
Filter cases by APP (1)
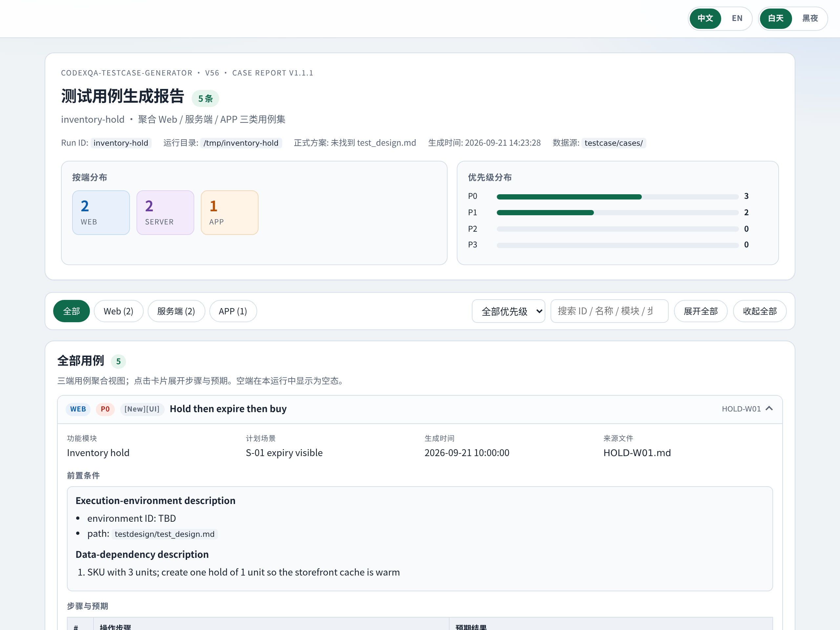point(233,311)
